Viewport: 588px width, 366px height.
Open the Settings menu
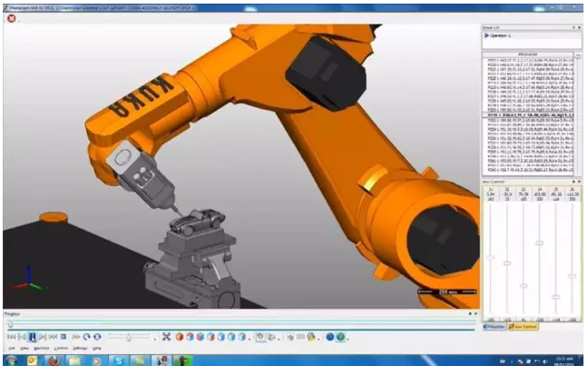[x=80, y=348]
